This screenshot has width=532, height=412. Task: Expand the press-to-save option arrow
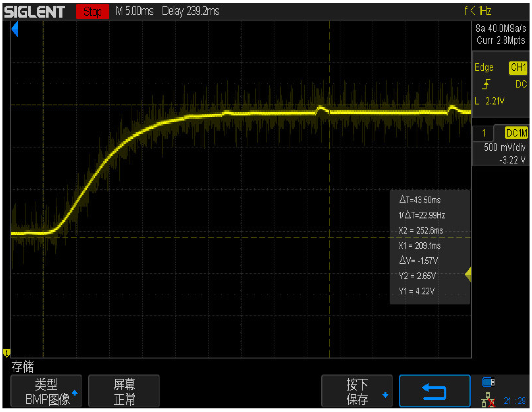tap(385, 395)
